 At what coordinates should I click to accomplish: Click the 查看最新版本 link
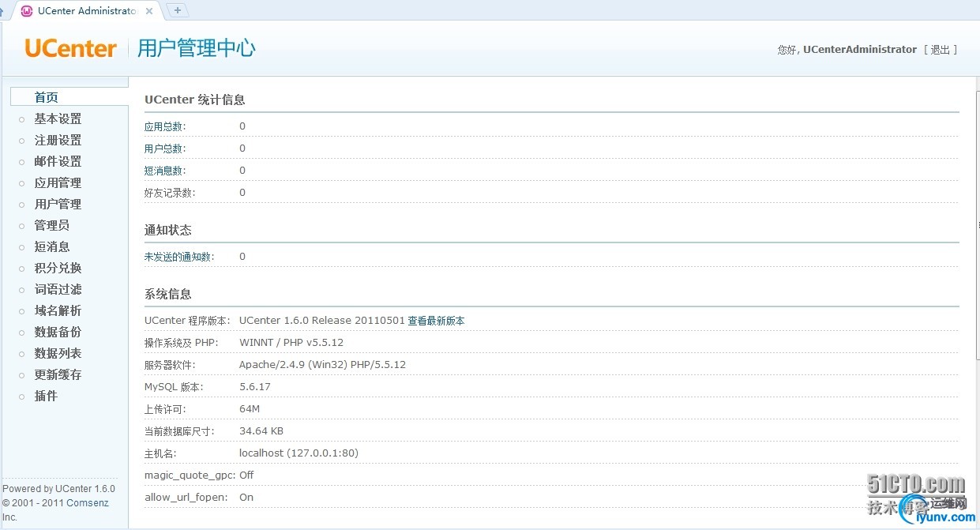(436, 321)
